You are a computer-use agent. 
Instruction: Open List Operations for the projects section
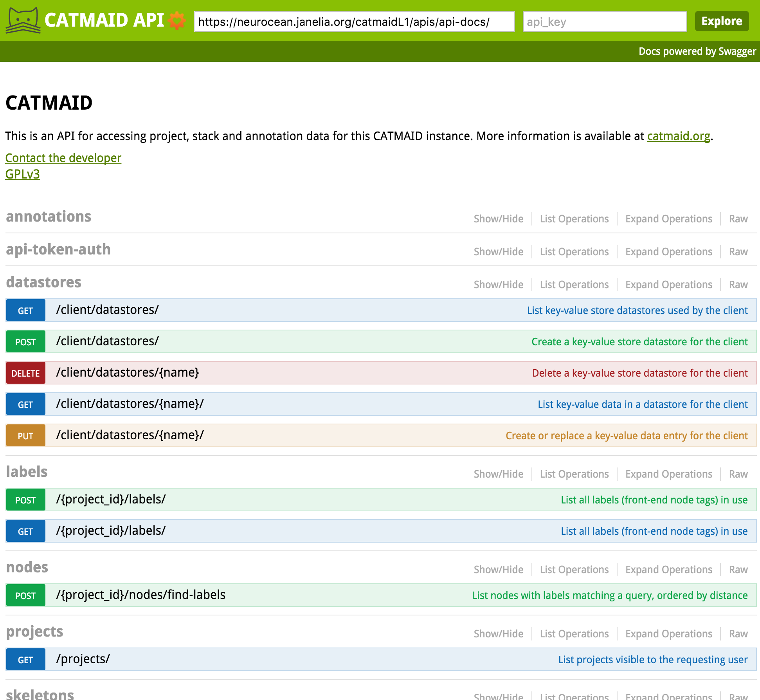tap(574, 634)
